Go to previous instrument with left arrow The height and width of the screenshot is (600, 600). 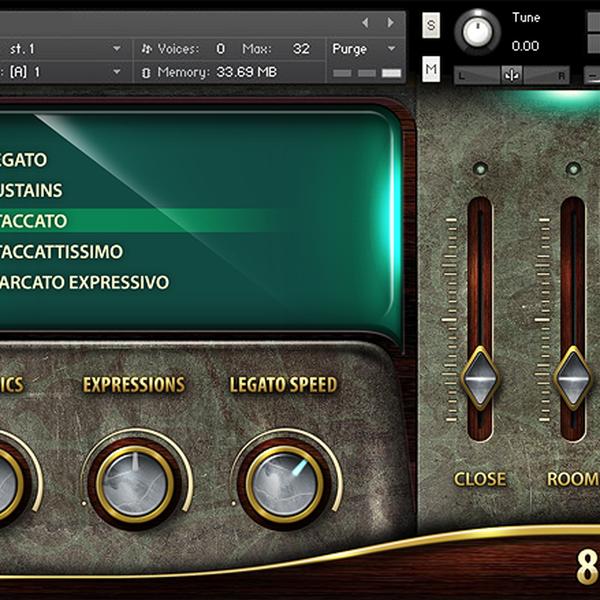click(366, 22)
